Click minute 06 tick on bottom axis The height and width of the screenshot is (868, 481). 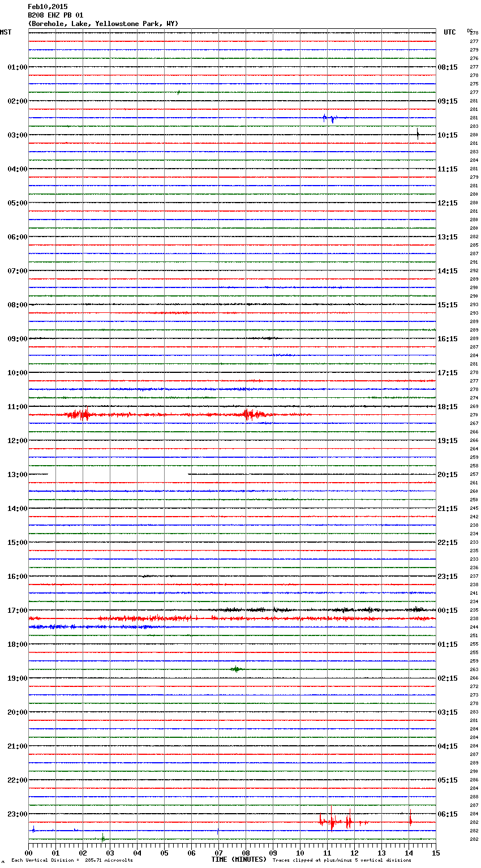(x=191, y=853)
